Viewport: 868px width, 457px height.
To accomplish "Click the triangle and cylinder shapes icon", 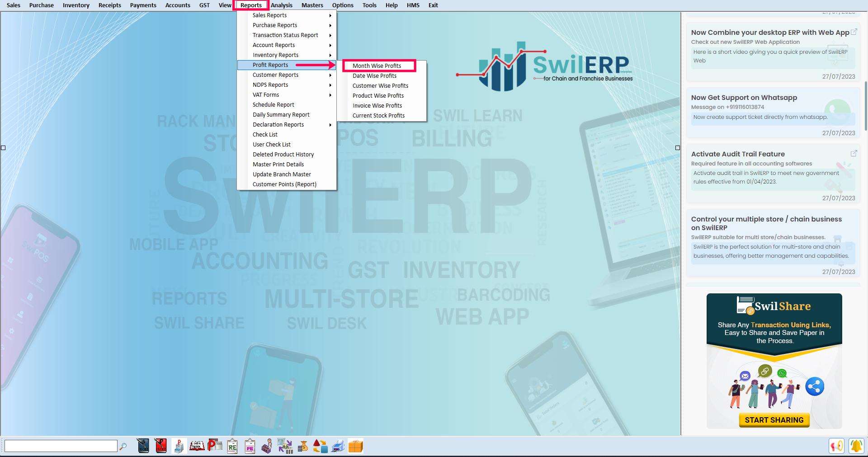I will [x=321, y=446].
